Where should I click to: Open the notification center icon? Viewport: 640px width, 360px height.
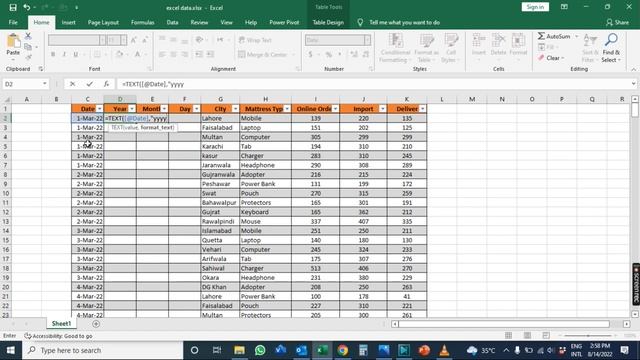624,350
